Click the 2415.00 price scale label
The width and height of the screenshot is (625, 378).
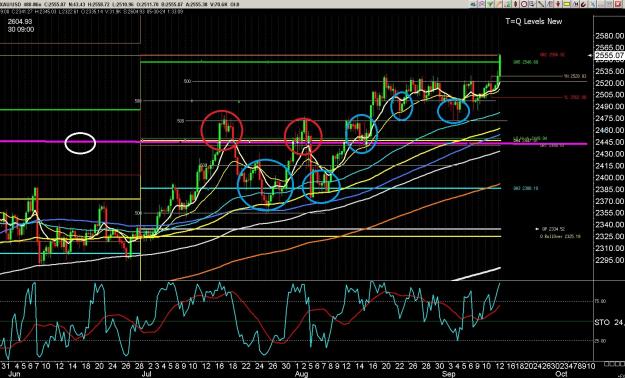tap(609, 165)
